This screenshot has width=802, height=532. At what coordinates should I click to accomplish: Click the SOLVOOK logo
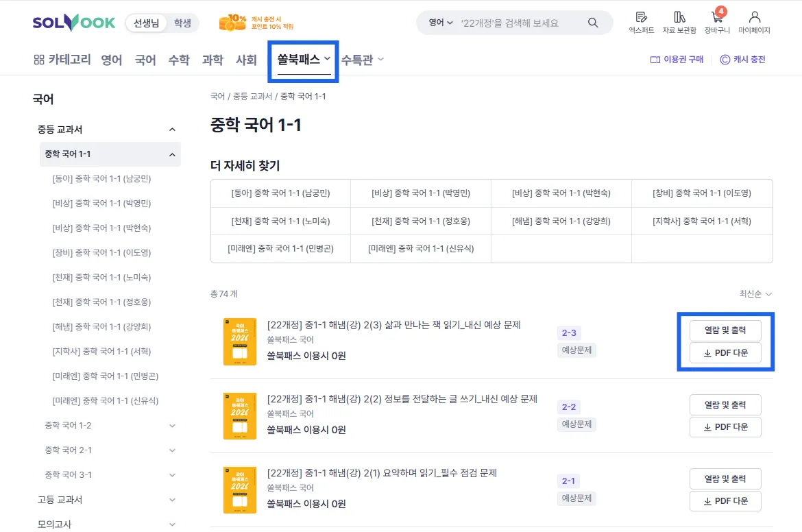(x=74, y=23)
